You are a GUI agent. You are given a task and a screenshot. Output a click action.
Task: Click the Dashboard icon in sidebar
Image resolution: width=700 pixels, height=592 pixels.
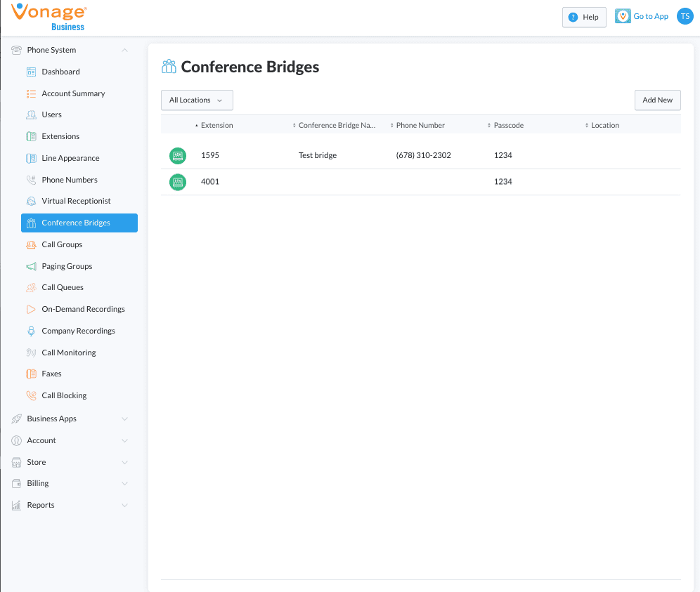[31, 72]
